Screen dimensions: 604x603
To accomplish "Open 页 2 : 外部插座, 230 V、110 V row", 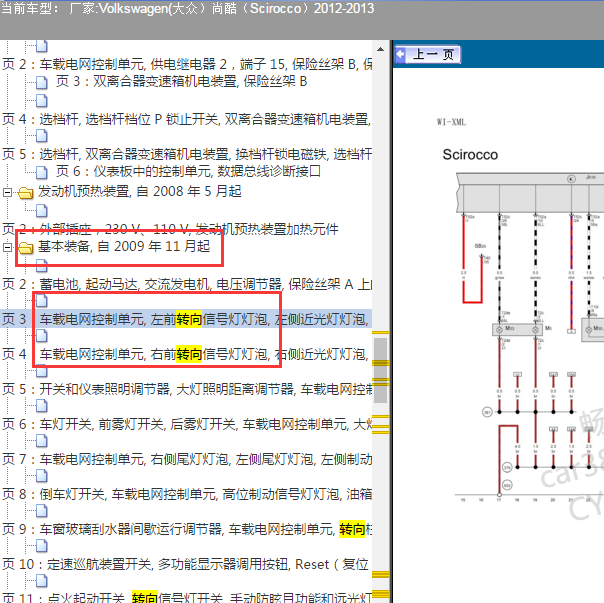I will tap(170, 229).
